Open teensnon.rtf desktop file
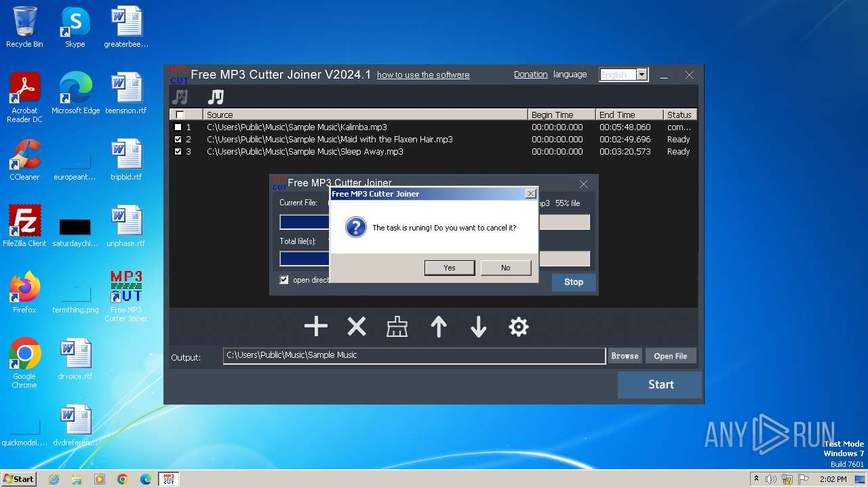 pos(126,94)
